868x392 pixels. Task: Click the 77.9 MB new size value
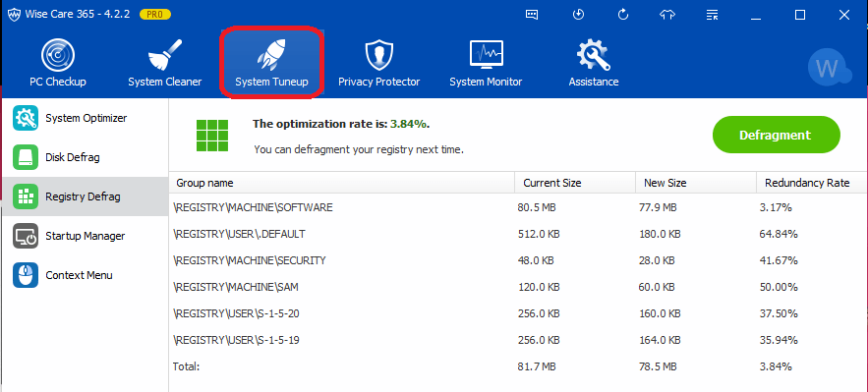(x=658, y=208)
